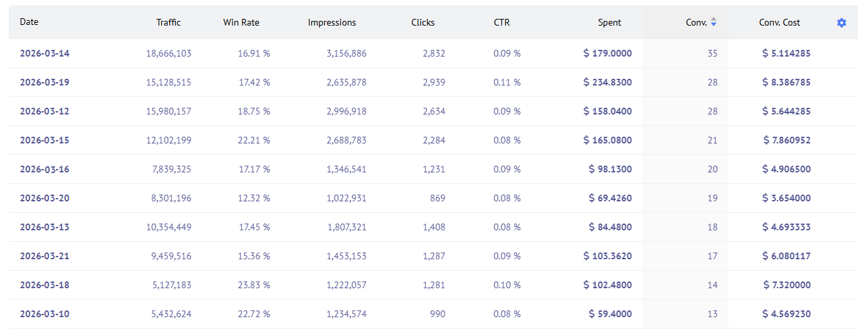This screenshot has height=332, width=868.
Task: Open table column settings gear
Action: pos(841,23)
